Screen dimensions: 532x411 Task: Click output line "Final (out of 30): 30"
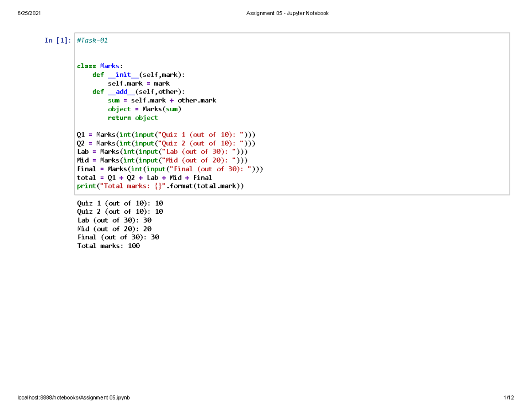pos(118,237)
